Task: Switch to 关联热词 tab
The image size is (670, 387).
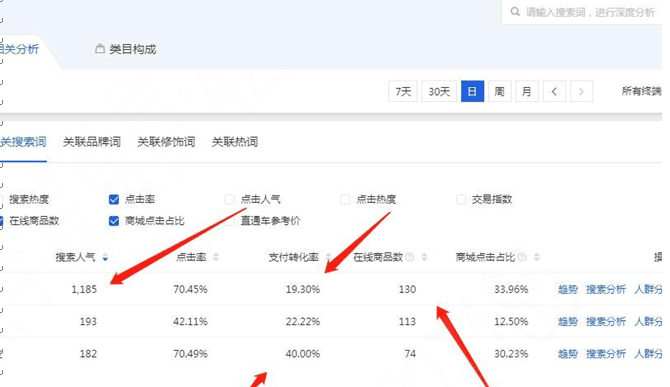Action: point(235,142)
